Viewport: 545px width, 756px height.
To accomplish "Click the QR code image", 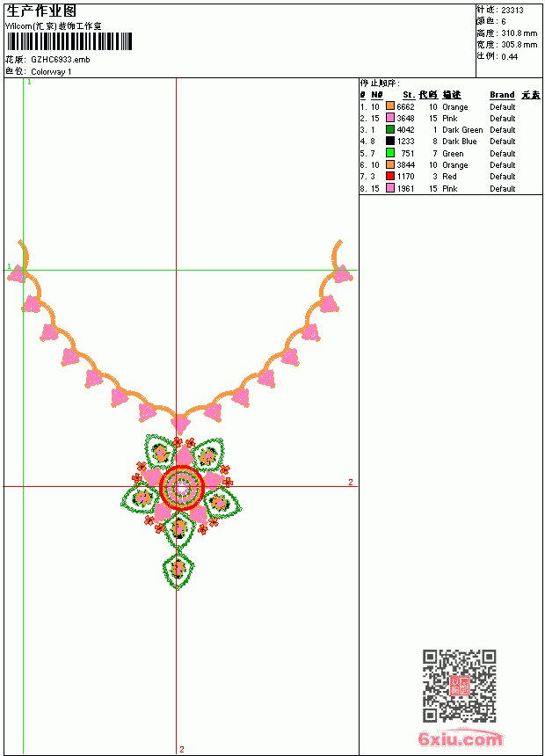I will click(x=460, y=686).
